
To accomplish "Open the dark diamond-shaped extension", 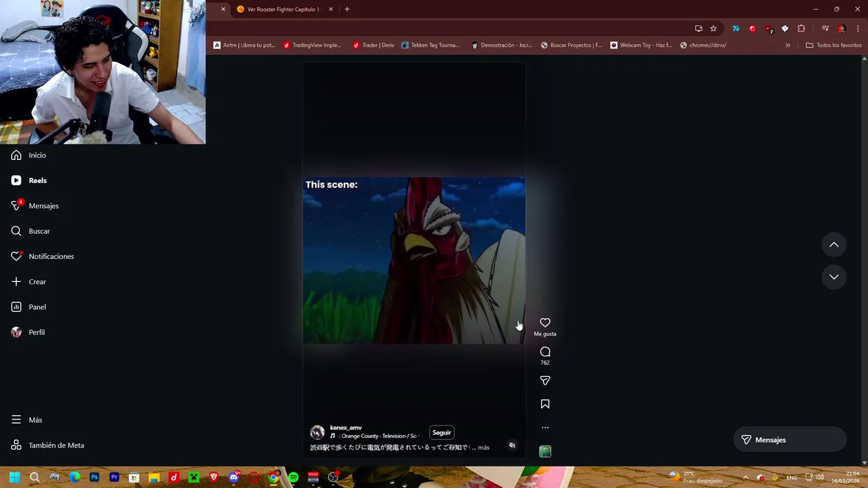I will point(785,28).
